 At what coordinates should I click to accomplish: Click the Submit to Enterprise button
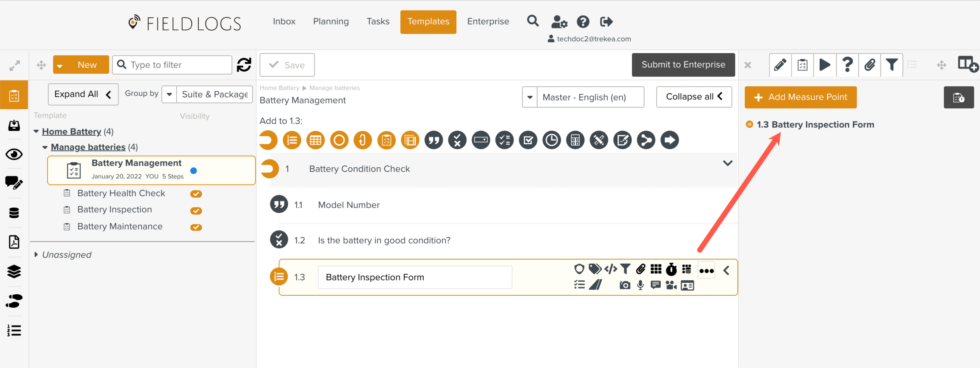pos(683,65)
